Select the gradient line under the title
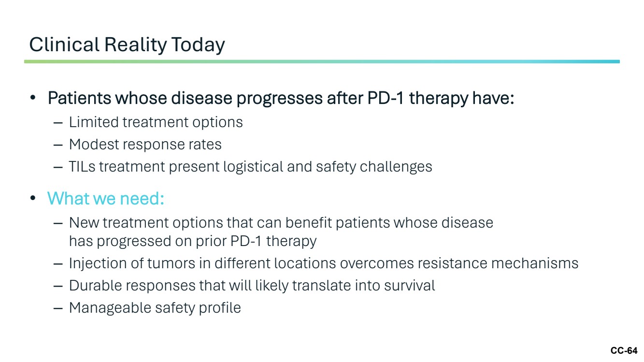The image size is (644, 362). (x=322, y=61)
